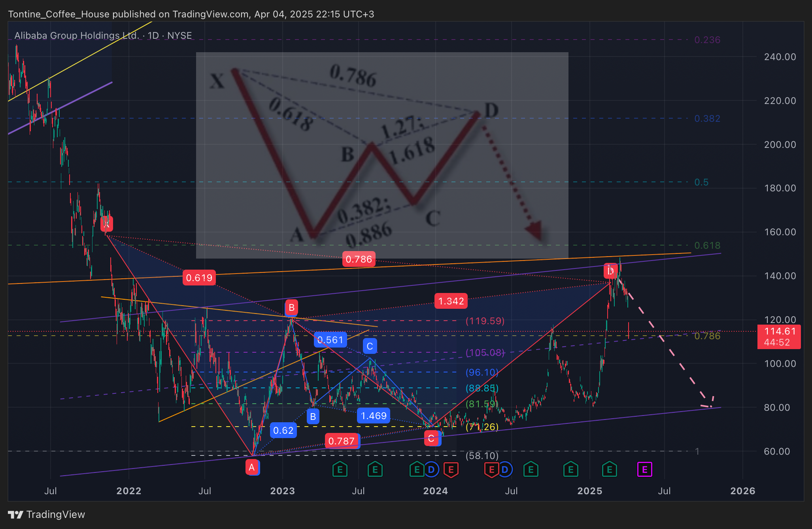Click the 160.00 price axis label
812x529 pixels.
click(780, 232)
